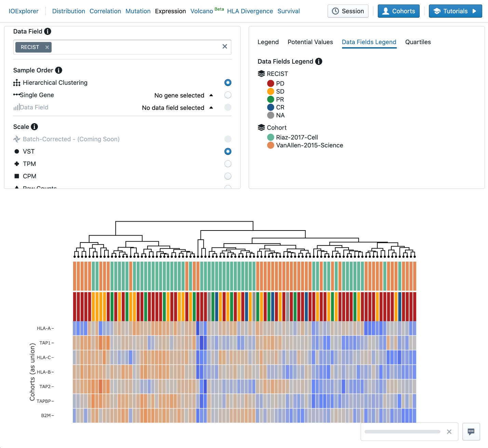Image resolution: width=488 pixels, height=448 pixels.
Task: Go to the Volcano Beta section
Action: pos(201,11)
